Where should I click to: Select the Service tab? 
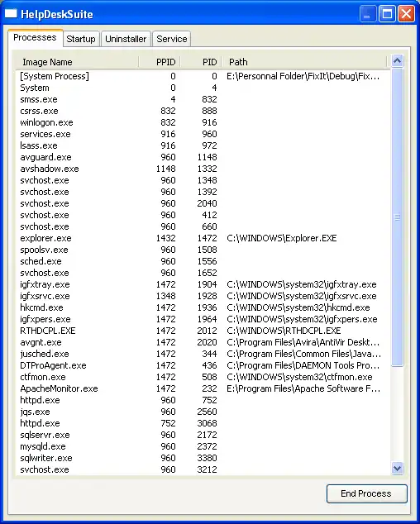(172, 39)
